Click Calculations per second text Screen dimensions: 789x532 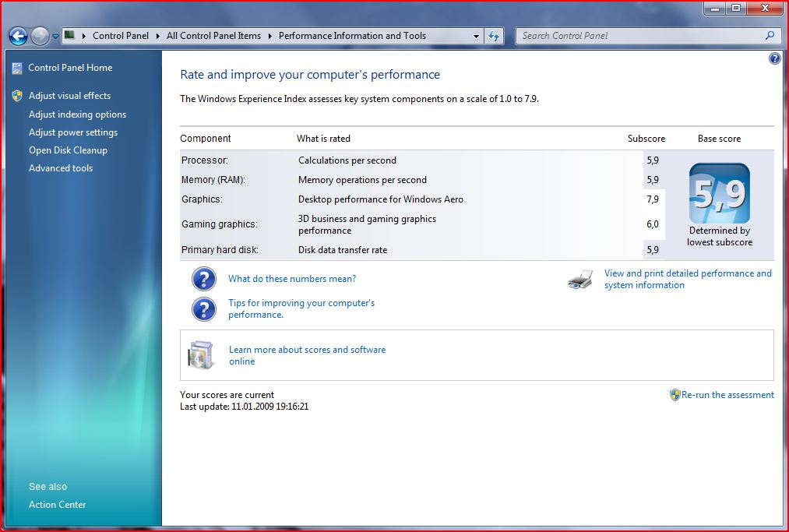pyautogui.click(x=347, y=160)
